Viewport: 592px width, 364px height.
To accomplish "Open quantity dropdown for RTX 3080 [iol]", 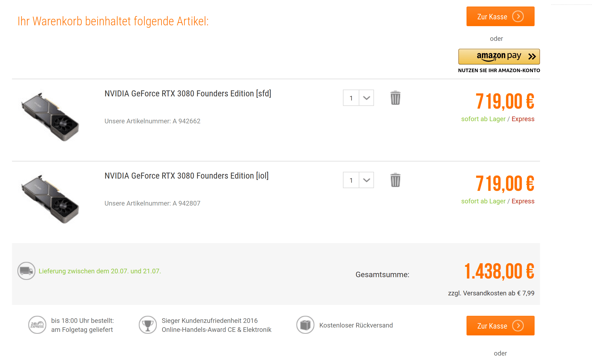I will 366,180.
